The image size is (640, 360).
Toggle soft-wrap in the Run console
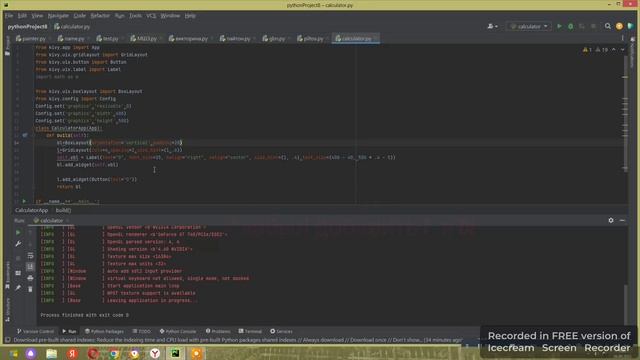(x=30, y=256)
